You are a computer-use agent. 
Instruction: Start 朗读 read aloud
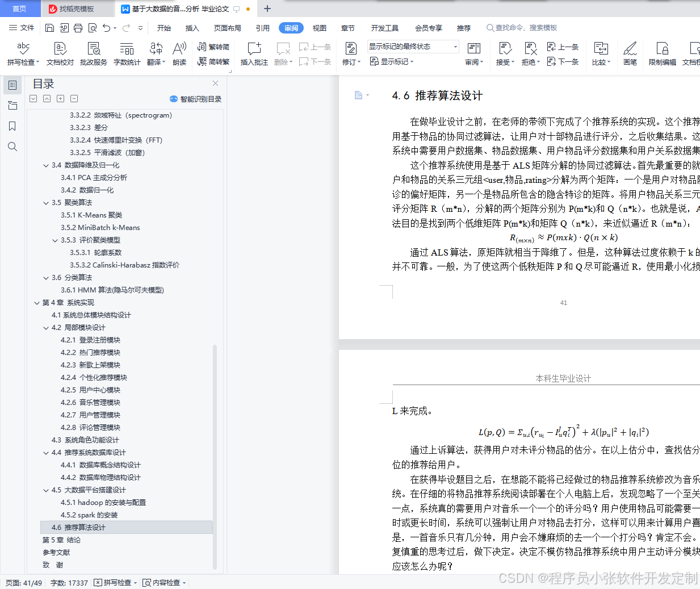[x=179, y=54]
